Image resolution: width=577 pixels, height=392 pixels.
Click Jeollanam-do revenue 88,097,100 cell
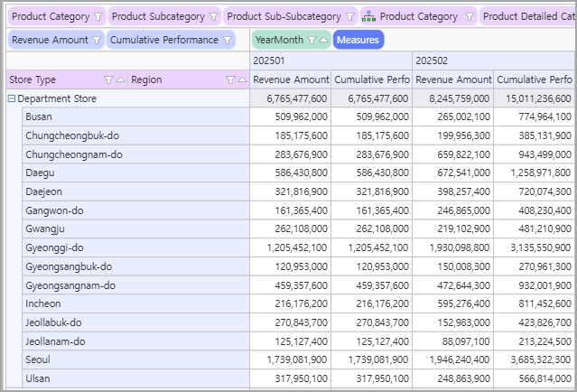tap(453, 341)
